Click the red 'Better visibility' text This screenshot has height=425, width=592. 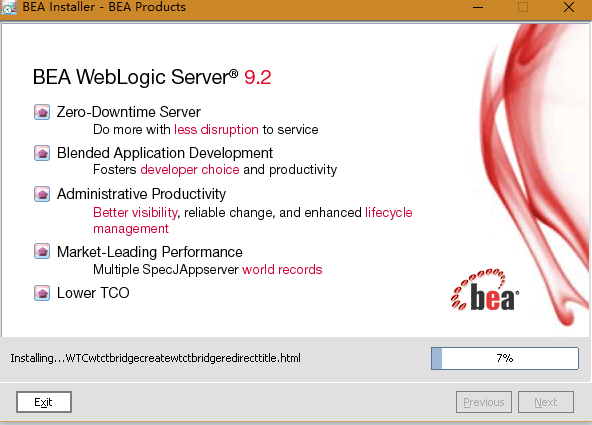tap(135, 212)
